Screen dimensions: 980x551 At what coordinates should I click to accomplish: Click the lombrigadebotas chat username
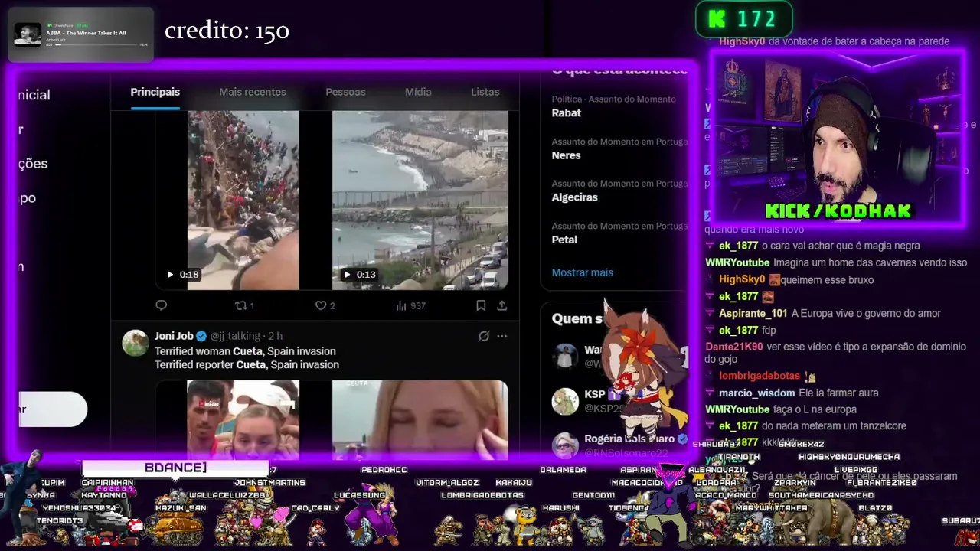click(759, 376)
